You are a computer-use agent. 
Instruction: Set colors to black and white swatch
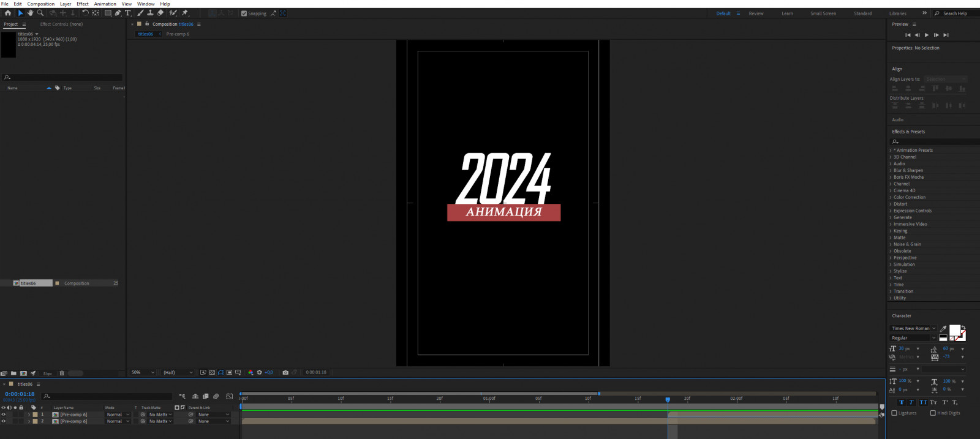coord(943,338)
